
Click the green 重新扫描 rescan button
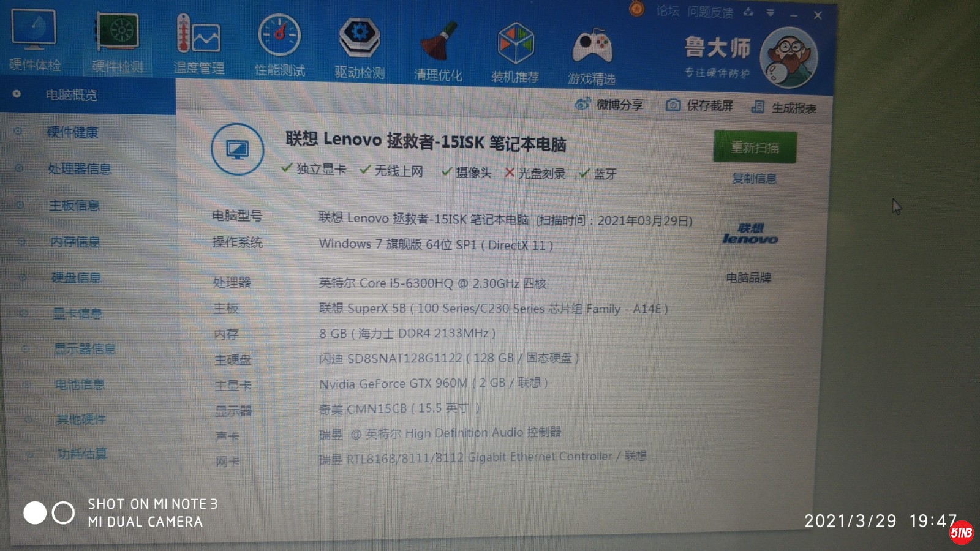tap(755, 148)
